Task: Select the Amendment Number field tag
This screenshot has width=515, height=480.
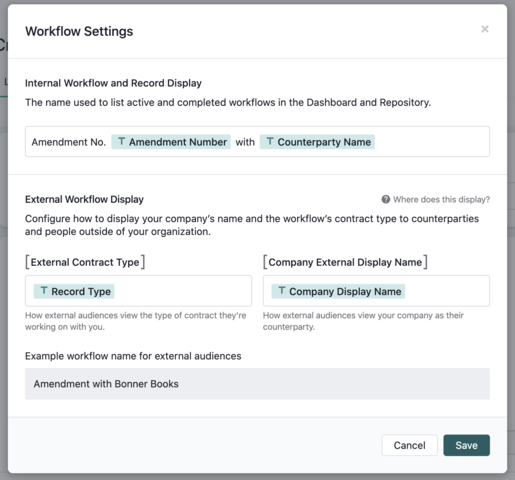Action: click(x=171, y=142)
